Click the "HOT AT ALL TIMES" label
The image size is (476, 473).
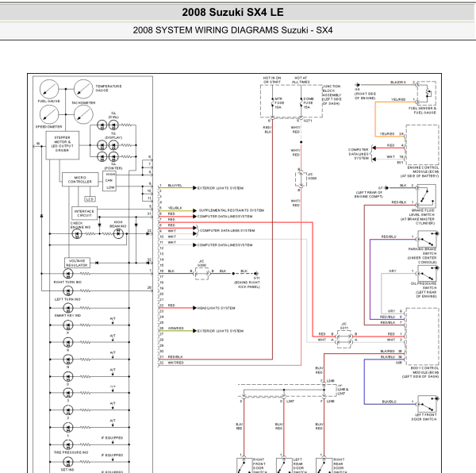click(x=301, y=80)
